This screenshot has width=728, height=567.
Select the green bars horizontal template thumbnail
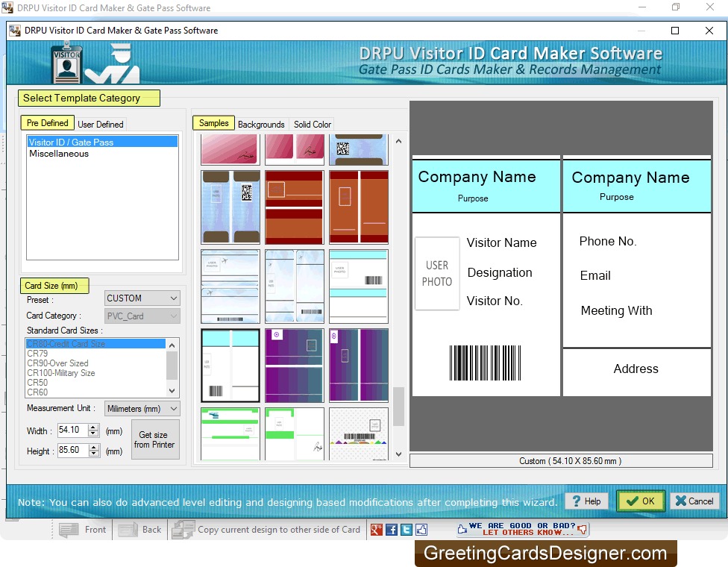coord(230,433)
